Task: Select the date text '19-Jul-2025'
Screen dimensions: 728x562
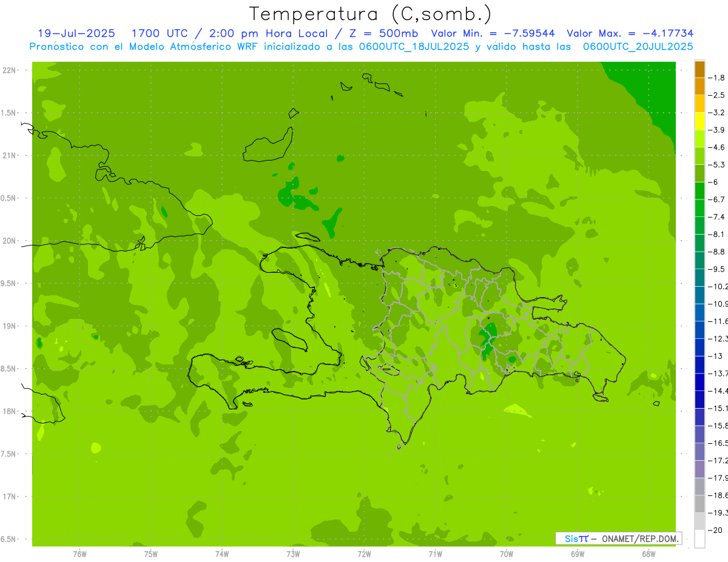Action: (x=76, y=33)
